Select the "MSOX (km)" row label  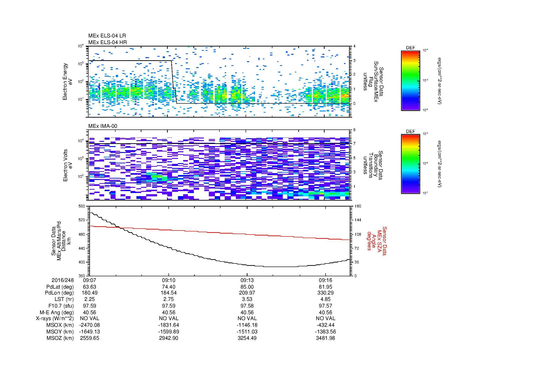pyautogui.click(x=60, y=325)
